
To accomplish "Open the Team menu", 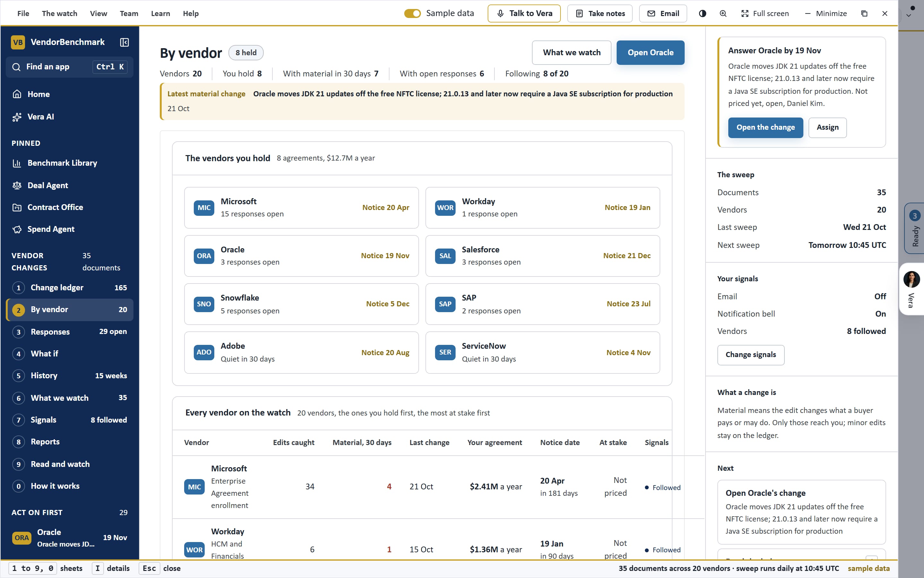I will click(x=129, y=13).
